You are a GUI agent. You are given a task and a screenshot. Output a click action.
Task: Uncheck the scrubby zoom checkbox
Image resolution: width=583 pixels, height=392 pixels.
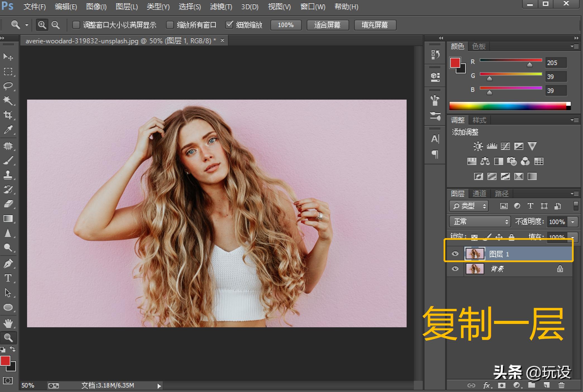click(229, 25)
